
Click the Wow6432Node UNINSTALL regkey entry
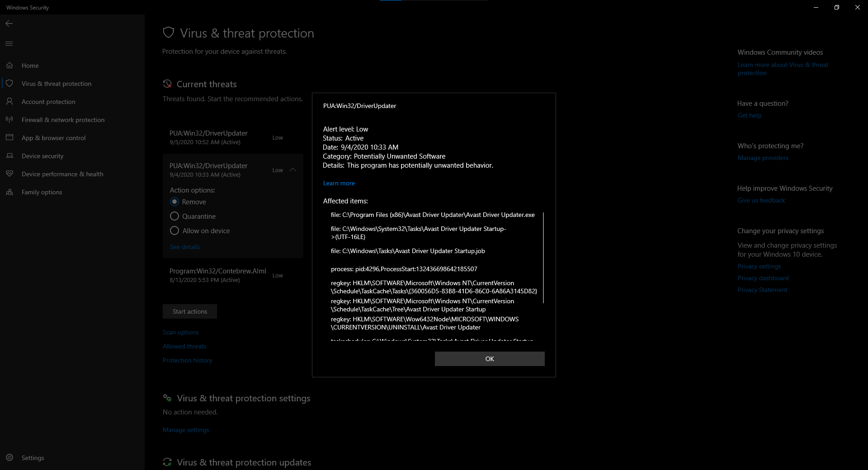(425, 323)
